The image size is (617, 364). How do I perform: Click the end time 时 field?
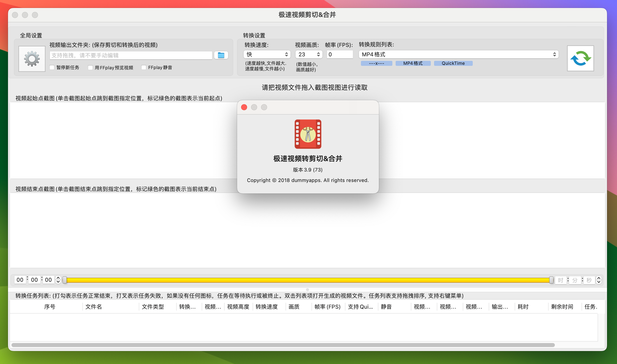tap(561, 280)
